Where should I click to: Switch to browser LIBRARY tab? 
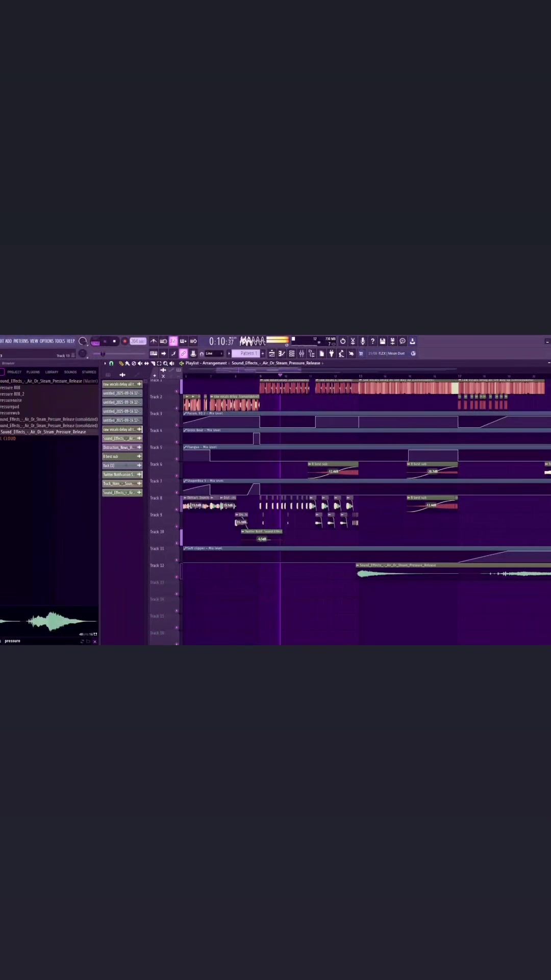(52, 372)
